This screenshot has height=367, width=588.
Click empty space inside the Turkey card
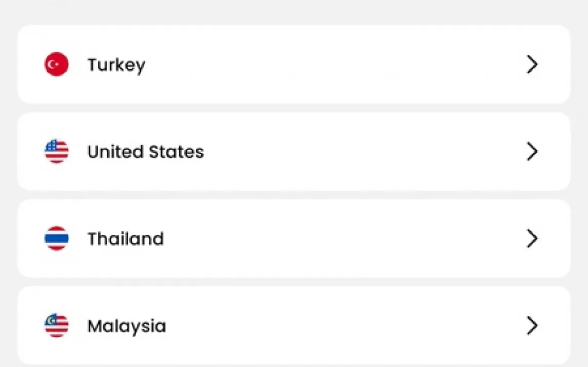pyautogui.click(x=334, y=65)
